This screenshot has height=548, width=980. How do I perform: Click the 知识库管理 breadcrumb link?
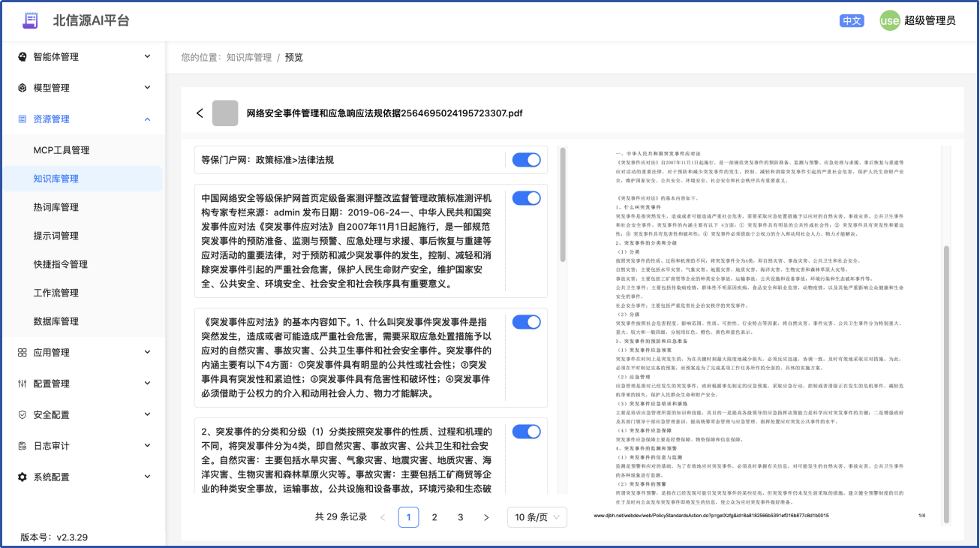click(x=249, y=58)
